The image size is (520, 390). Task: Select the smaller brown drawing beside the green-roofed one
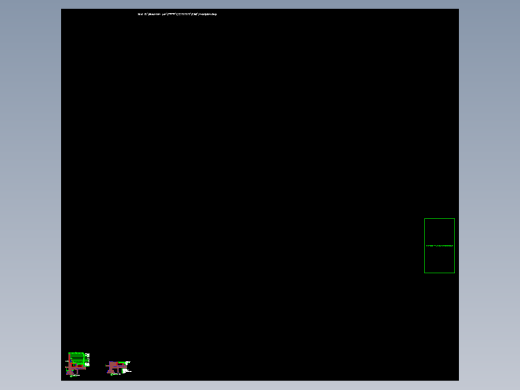pyautogui.click(x=119, y=368)
